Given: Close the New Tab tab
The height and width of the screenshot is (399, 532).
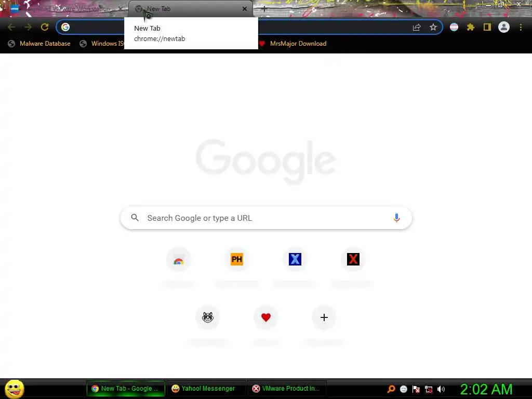Looking at the screenshot, I should pos(245,9).
